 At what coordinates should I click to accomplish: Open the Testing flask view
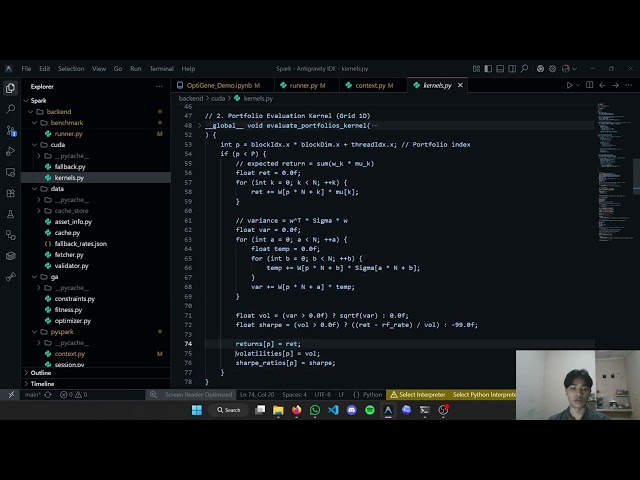click(x=11, y=214)
